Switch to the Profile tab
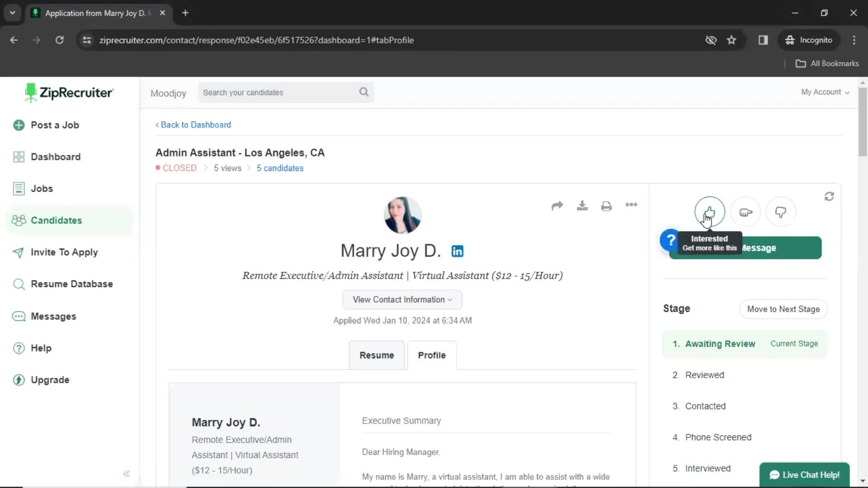The image size is (868, 488). click(x=432, y=355)
